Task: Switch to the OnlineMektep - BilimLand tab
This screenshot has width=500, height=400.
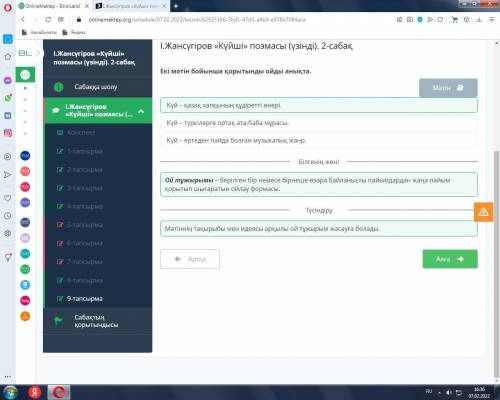Action: click(x=53, y=6)
